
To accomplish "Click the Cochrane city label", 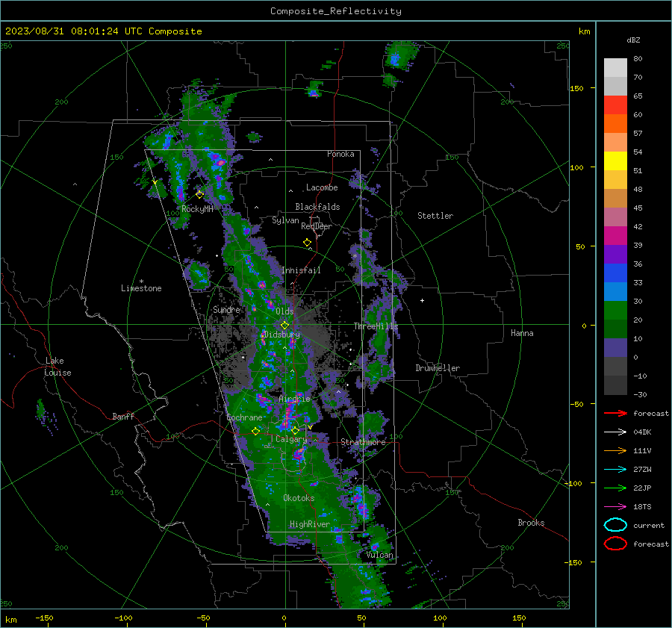I will [x=244, y=417].
